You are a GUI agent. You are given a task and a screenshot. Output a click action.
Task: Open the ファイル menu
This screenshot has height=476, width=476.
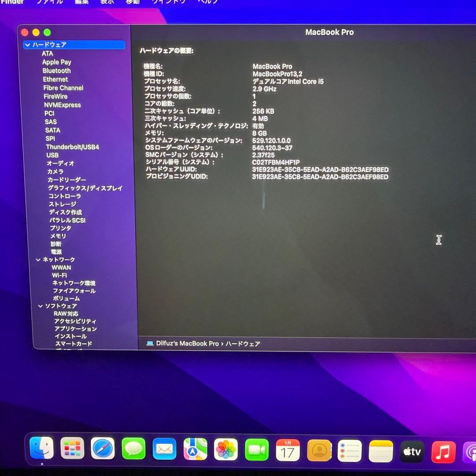point(50,2)
